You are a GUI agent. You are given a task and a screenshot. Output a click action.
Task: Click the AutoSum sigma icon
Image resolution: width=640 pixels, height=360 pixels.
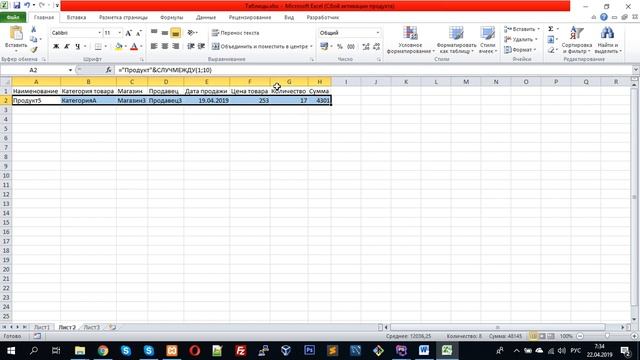pos(551,29)
